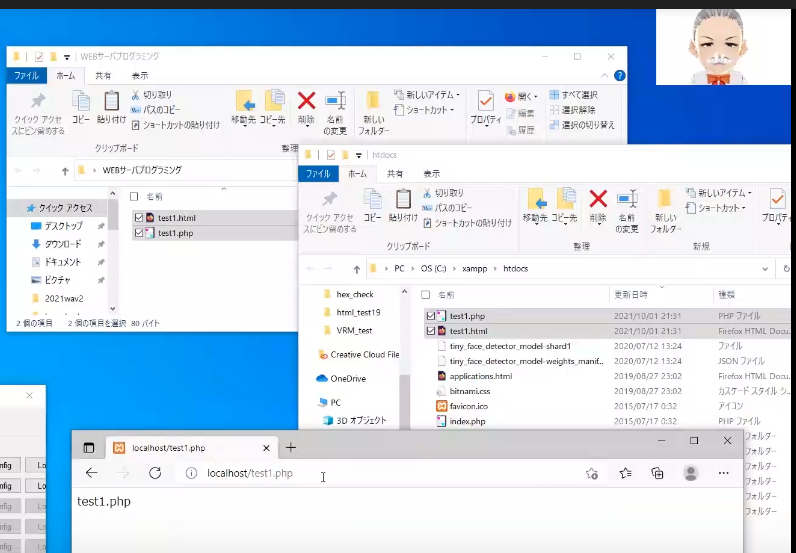The width and height of the screenshot is (796, 553).
Task: Click Delete icon in WEBサーバプログラミング window ribbon
Action: coord(306,101)
